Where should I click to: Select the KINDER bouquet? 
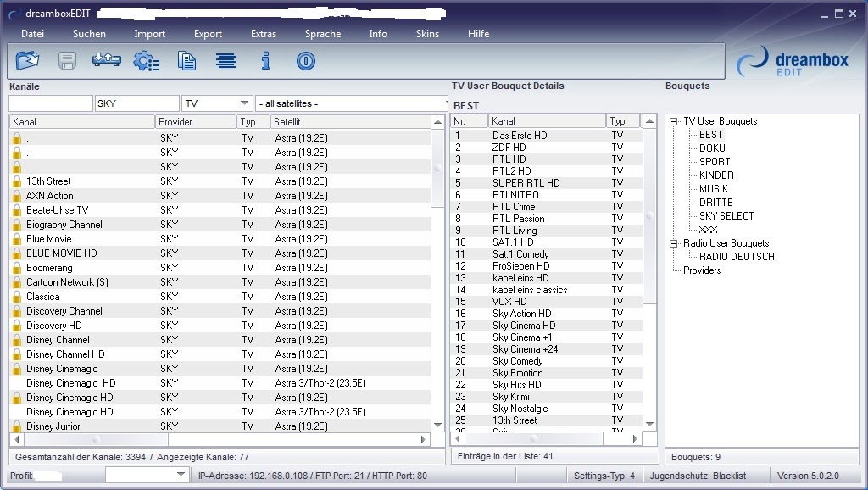[x=716, y=175]
